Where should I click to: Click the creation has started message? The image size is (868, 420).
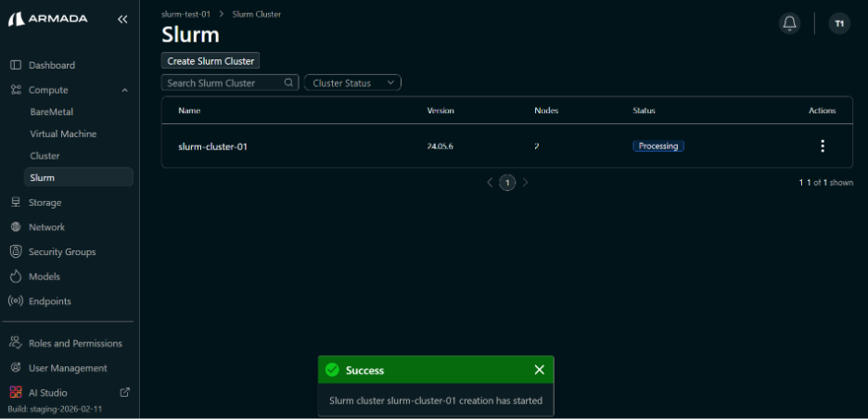click(436, 401)
